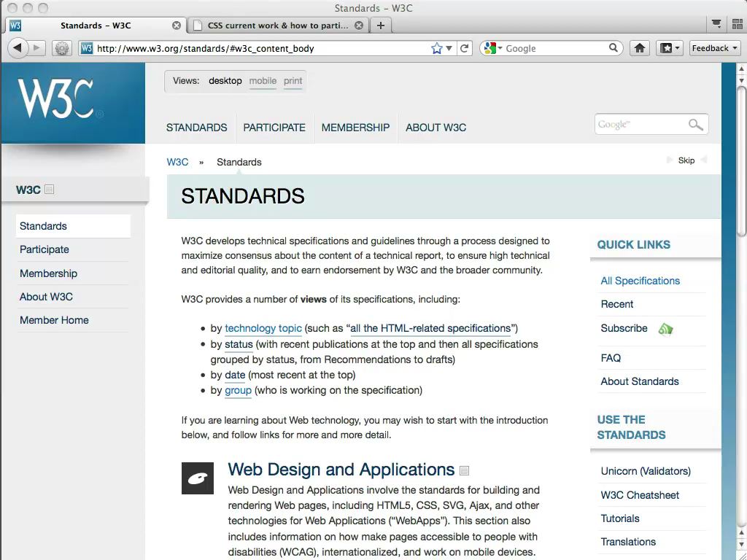Screen dimensions: 747x560
Task: Click the Web Design palette icon
Action: 198,478
